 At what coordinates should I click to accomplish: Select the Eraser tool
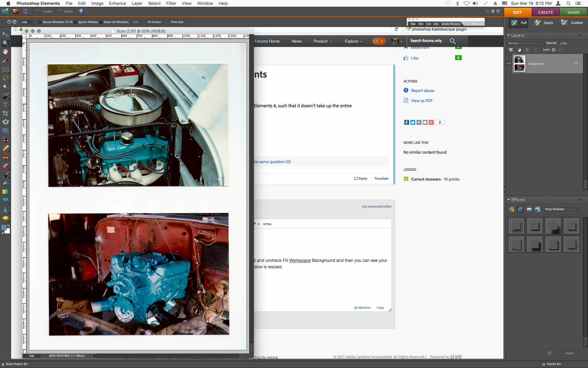click(x=5, y=166)
